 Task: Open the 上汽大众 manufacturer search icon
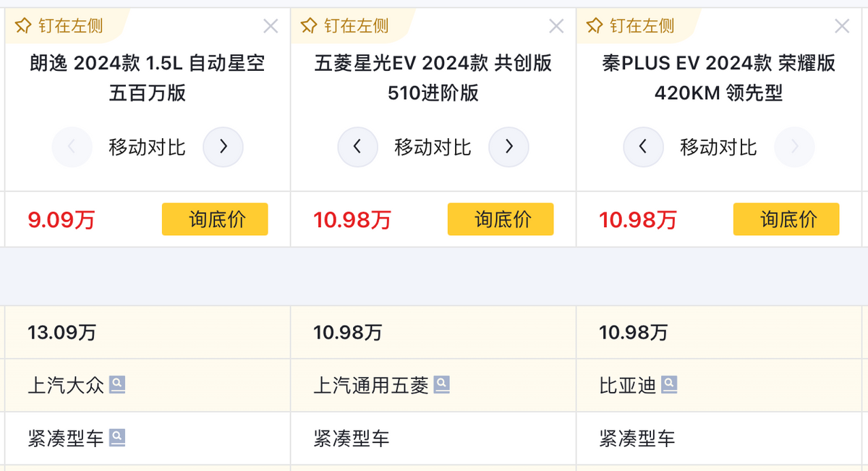click(117, 385)
